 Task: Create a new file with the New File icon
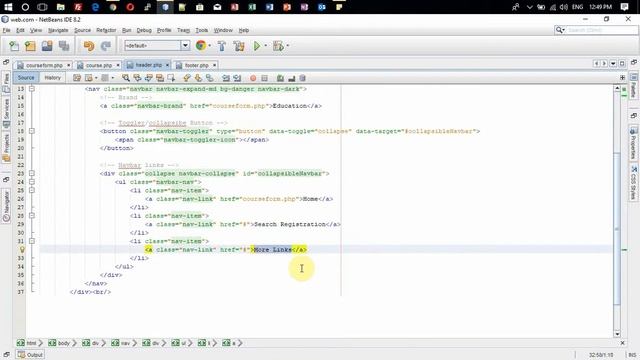pyautogui.click(x=14, y=46)
